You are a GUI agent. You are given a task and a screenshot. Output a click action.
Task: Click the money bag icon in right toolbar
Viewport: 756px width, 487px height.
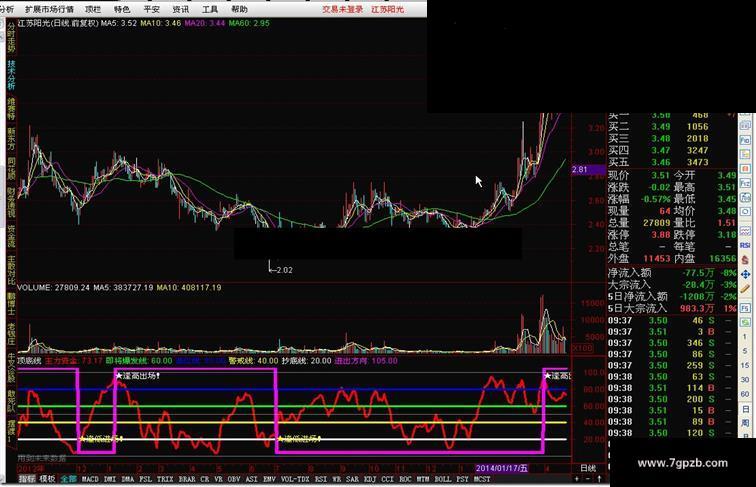(x=745, y=259)
